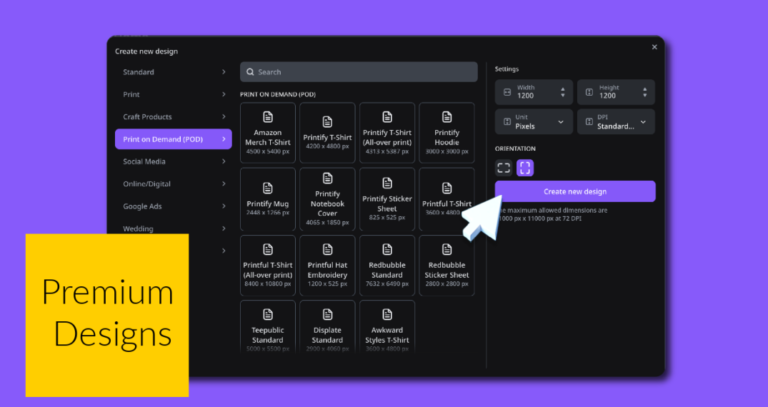Pick the Redbubble Sticker Sheet template

(x=447, y=265)
